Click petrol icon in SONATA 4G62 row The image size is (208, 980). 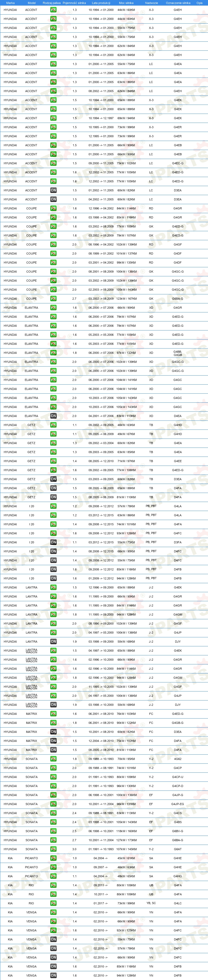click(53, 759)
